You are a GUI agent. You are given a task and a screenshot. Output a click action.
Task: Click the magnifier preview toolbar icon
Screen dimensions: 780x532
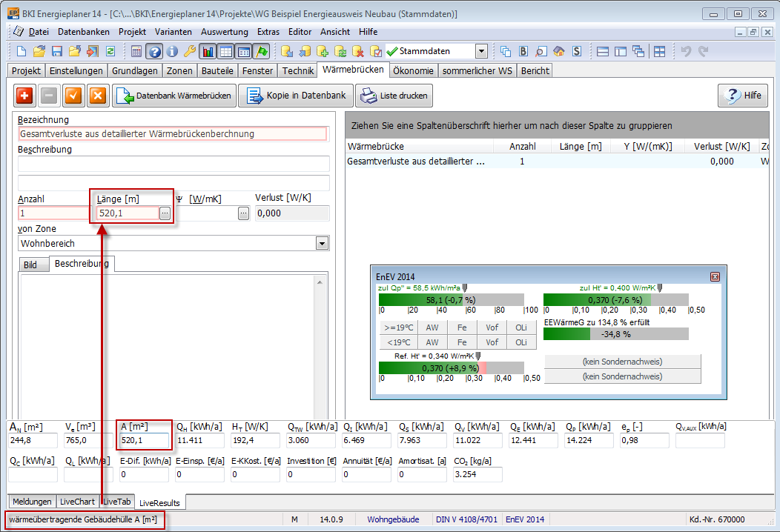(541, 51)
